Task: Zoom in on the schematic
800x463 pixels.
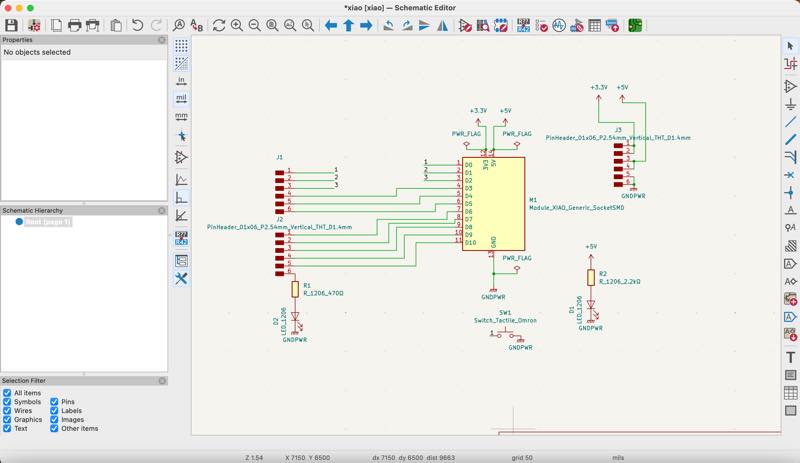Action: tap(237, 25)
